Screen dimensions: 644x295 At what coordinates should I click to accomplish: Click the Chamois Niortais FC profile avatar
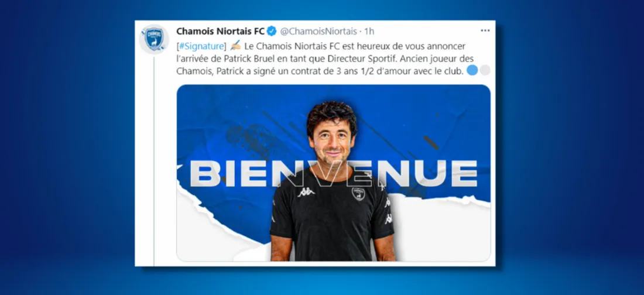tap(154, 39)
